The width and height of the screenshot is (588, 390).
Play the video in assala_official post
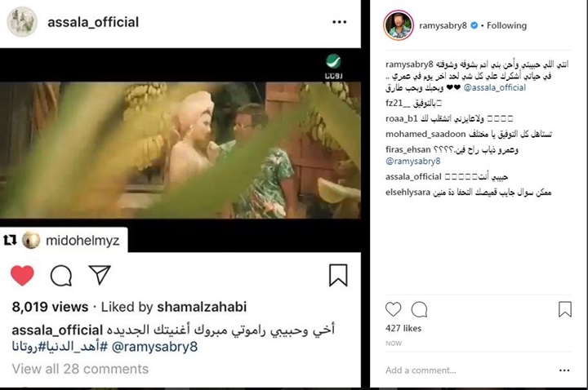pos(180,150)
